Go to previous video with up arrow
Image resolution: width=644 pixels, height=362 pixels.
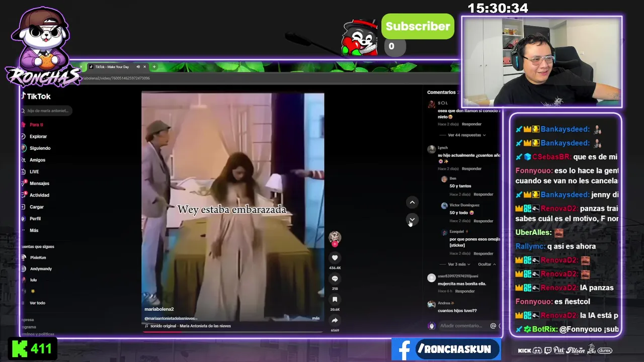pos(412,202)
